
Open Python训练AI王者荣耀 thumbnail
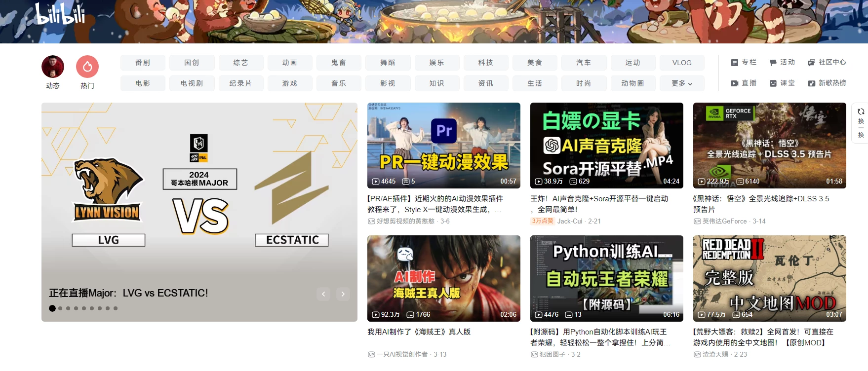tap(607, 278)
